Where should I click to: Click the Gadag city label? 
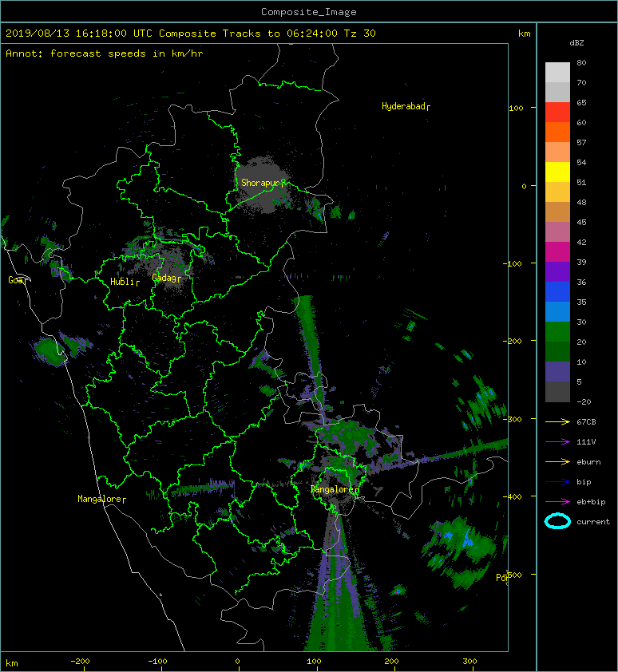click(166, 279)
